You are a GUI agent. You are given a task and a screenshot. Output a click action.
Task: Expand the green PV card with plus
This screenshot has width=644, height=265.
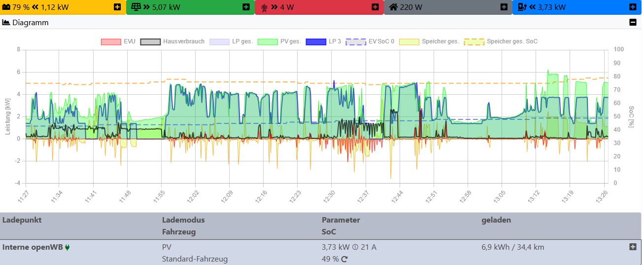point(246,7)
